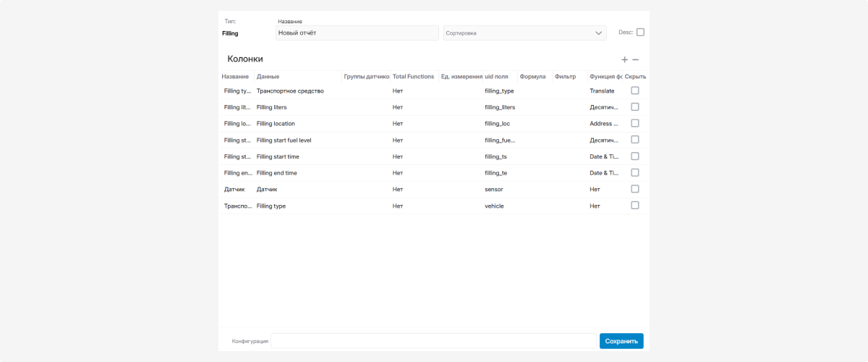Click Нет Total Functions in filling_liters row
The image size is (868, 362).
tap(398, 107)
